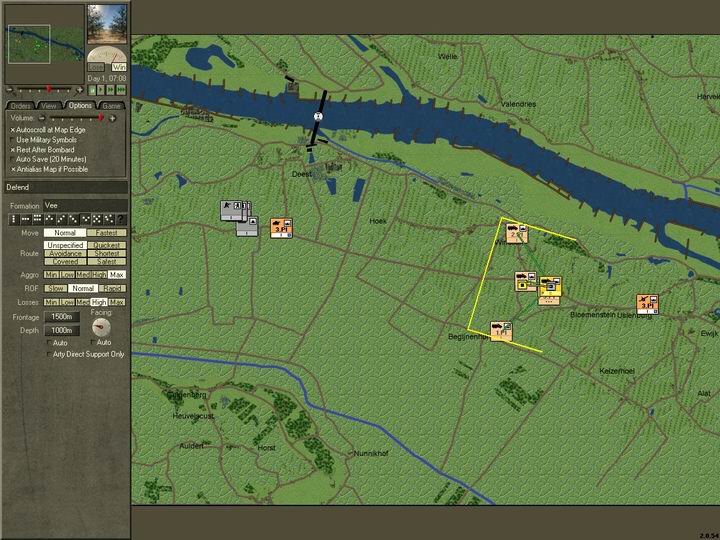This screenshot has width=720, height=540.
Task: Select the first formation icon in the row
Action: click(x=13, y=219)
